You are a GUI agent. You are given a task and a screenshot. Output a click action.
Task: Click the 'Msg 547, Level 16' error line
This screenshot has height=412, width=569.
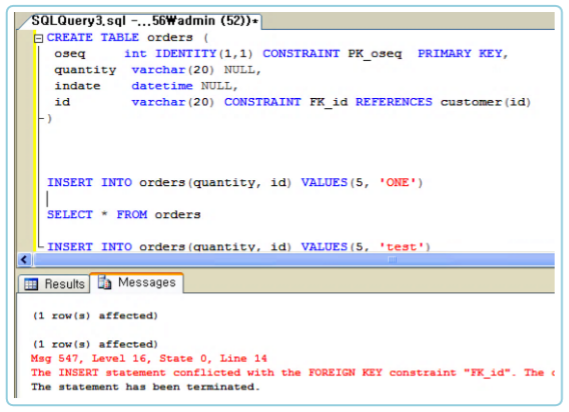tap(149, 359)
